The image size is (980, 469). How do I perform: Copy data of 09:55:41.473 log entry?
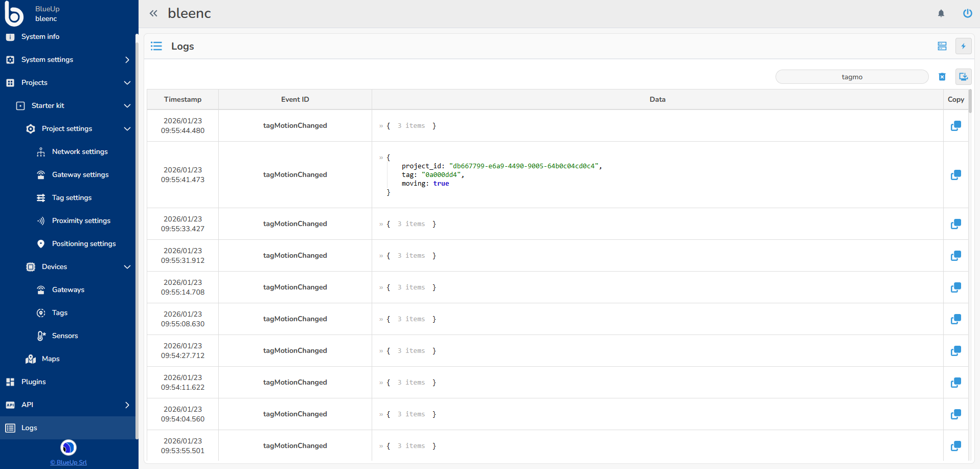coord(955,175)
